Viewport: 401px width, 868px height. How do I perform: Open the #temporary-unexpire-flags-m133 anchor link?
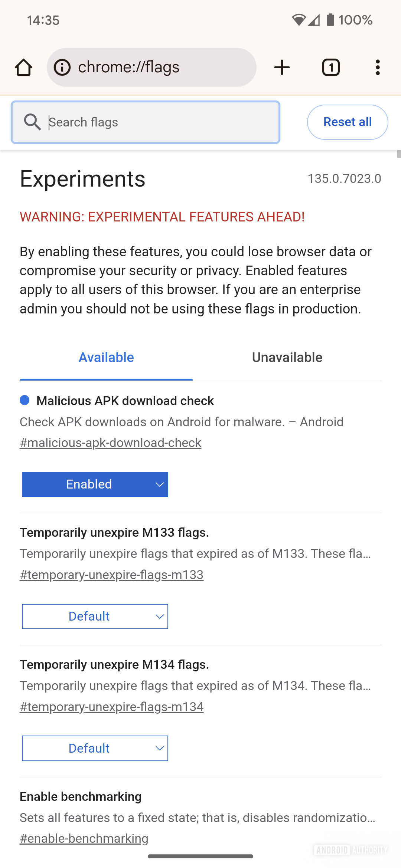(111, 575)
